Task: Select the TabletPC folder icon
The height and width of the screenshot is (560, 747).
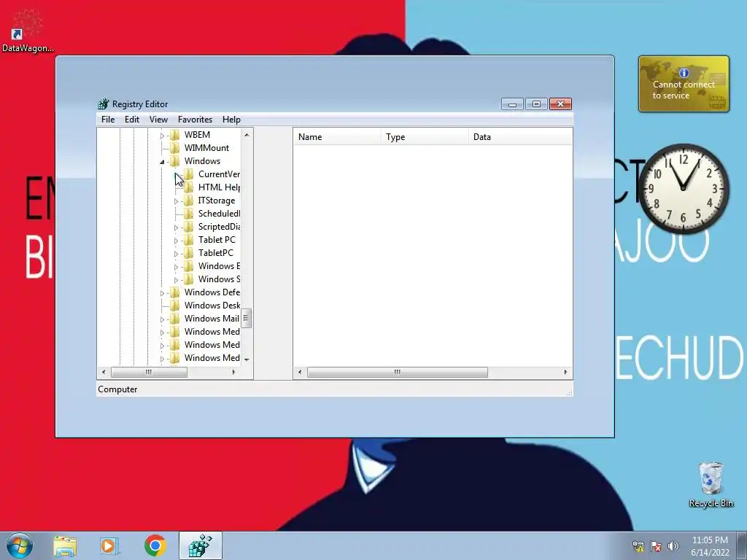Action: pos(189,253)
